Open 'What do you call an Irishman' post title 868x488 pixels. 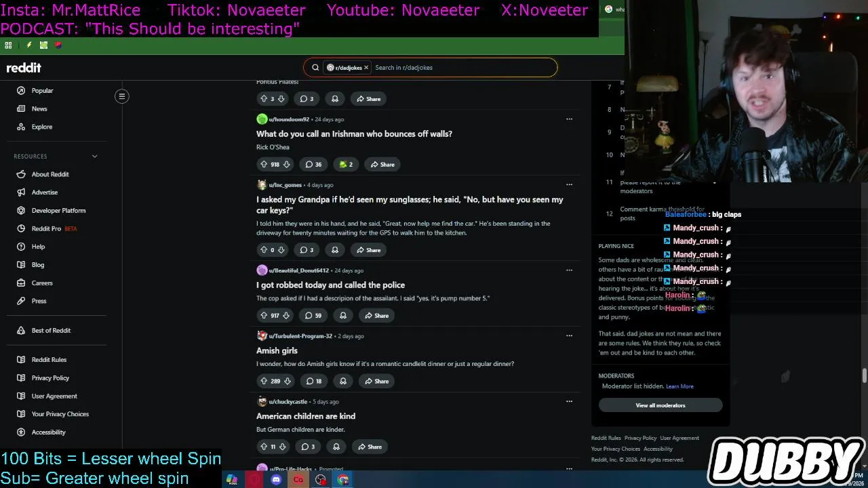click(354, 134)
